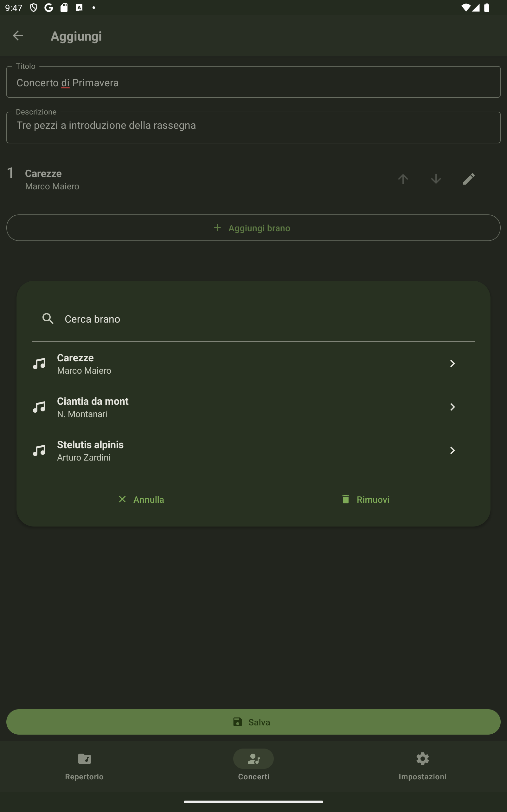This screenshot has height=812, width=507.
Task: Click the music note beside Stelutis alpinis
Action: click(39, 450)
